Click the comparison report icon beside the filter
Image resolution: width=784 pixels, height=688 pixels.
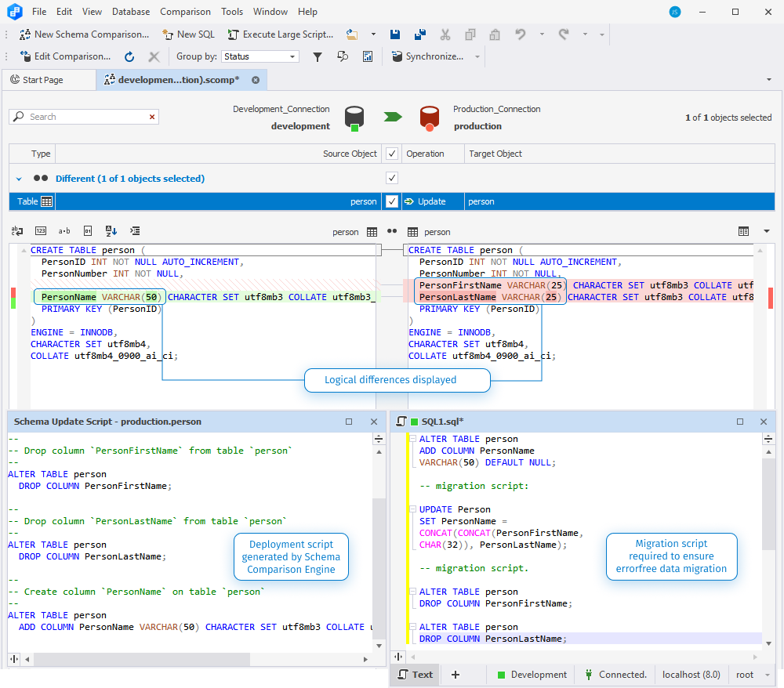coord(343,56)
